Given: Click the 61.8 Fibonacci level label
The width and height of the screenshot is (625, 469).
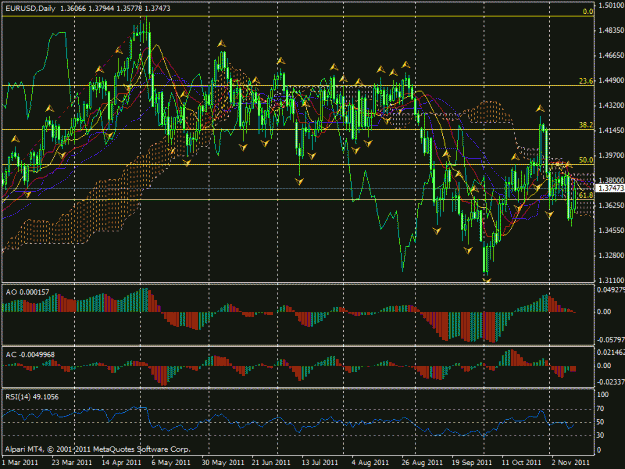Looking at the screenshot, I should pos(586,195).
